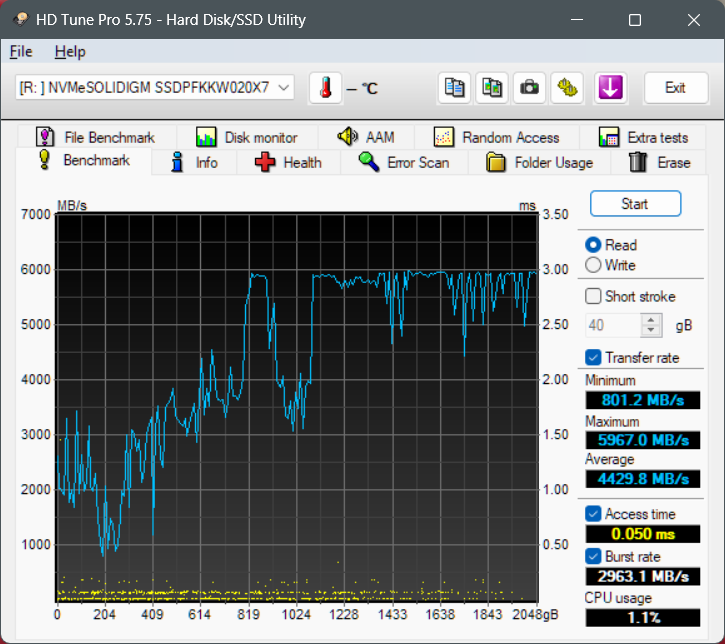Select the Read radio button
Screen dimensions: 725x644
click(x=593, y=245)
